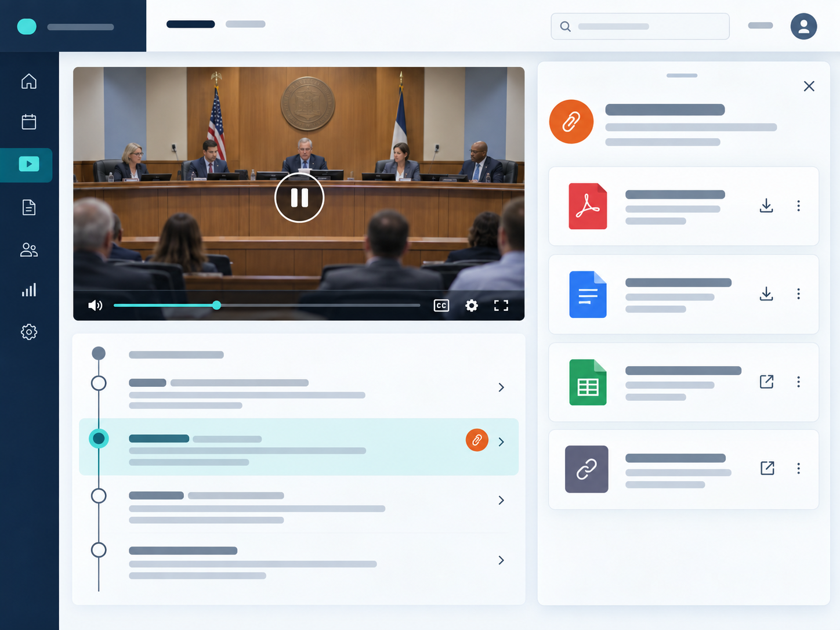Open the bar chart analytics sidebar icon
The width and height of the screenshot is (840, 630).
point(29,290)
